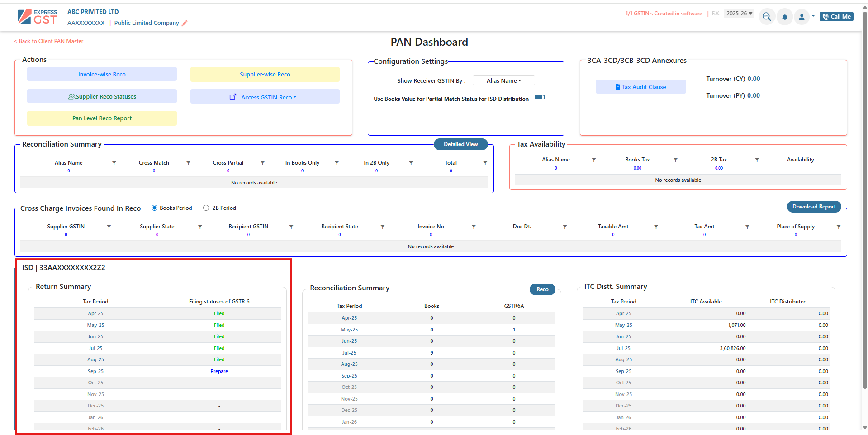Click the Apr-25 tax period in Return Summary

pyautogui.click(x=95, y=313)
